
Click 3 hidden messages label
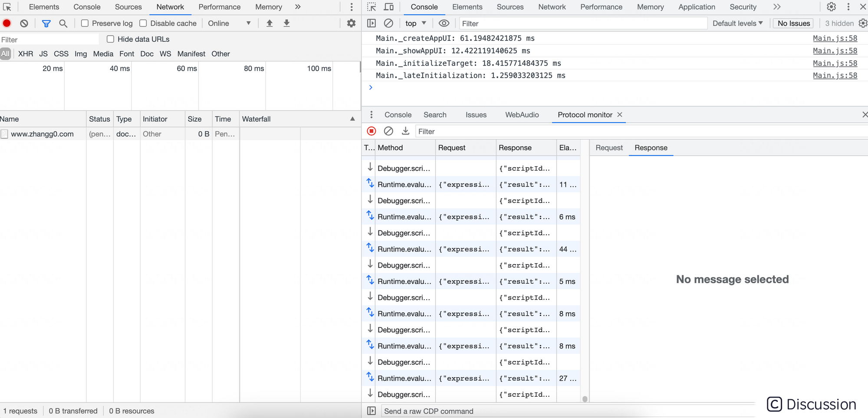coord(839,23)
